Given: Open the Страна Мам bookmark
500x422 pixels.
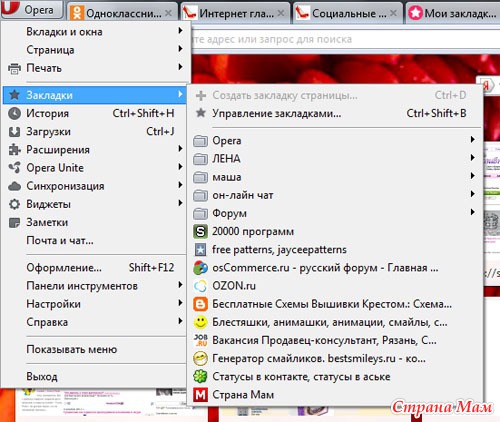Looking at the screenshot, I should [335, 395].
